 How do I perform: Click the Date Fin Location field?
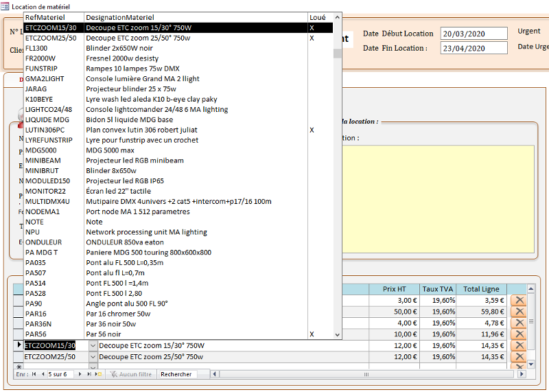coord(474,48)
